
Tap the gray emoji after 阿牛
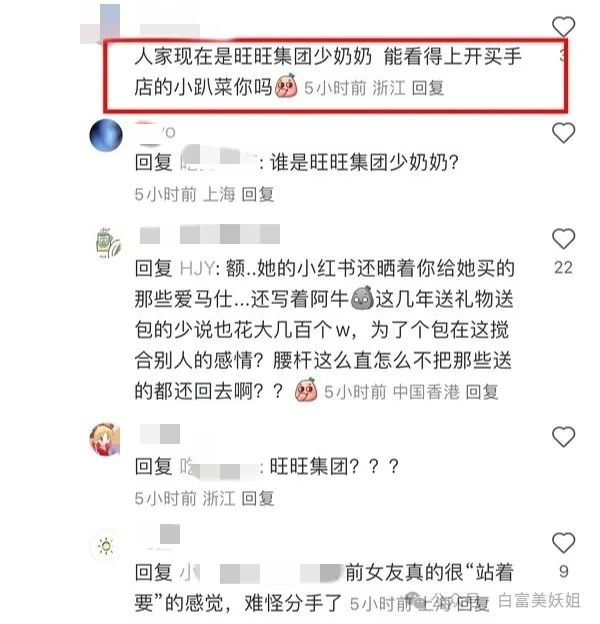coord(362,298)
